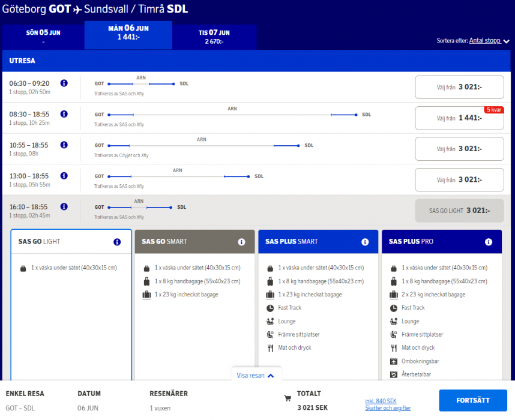Viewport: 515px width, 420px height.
Task: Open Skatter och avgifter link
Action: pyautogui.click(x=388, y=408)
